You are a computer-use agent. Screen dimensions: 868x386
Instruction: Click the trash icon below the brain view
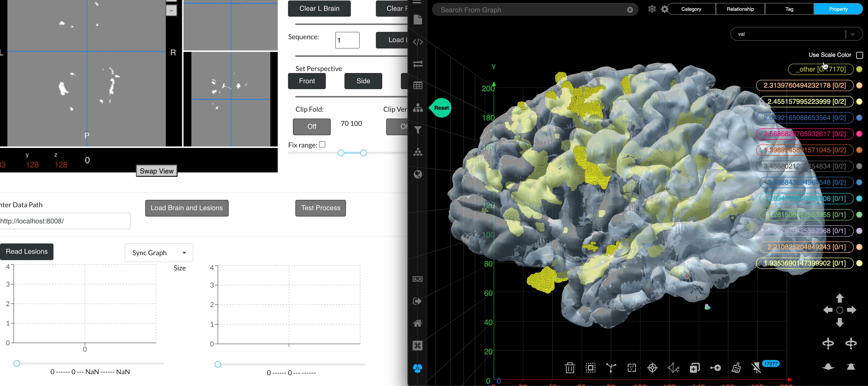(570, 368)
